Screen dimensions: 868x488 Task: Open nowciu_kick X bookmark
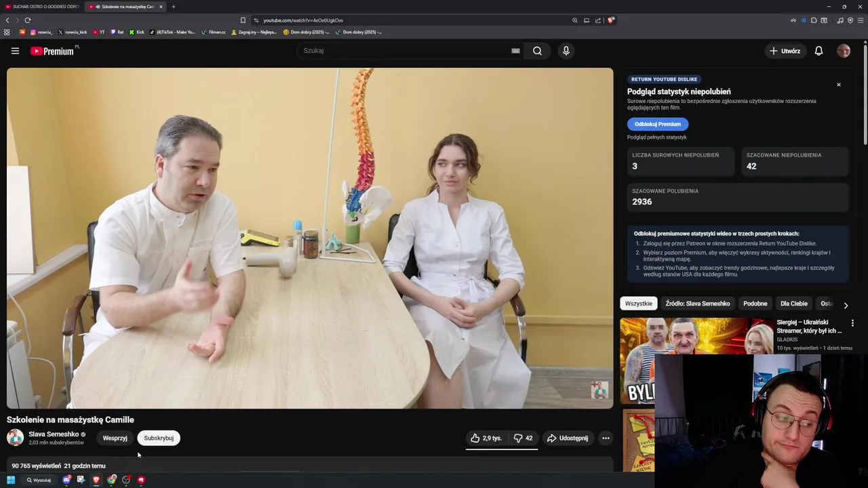pyautogui.click(x=73, y=32)
